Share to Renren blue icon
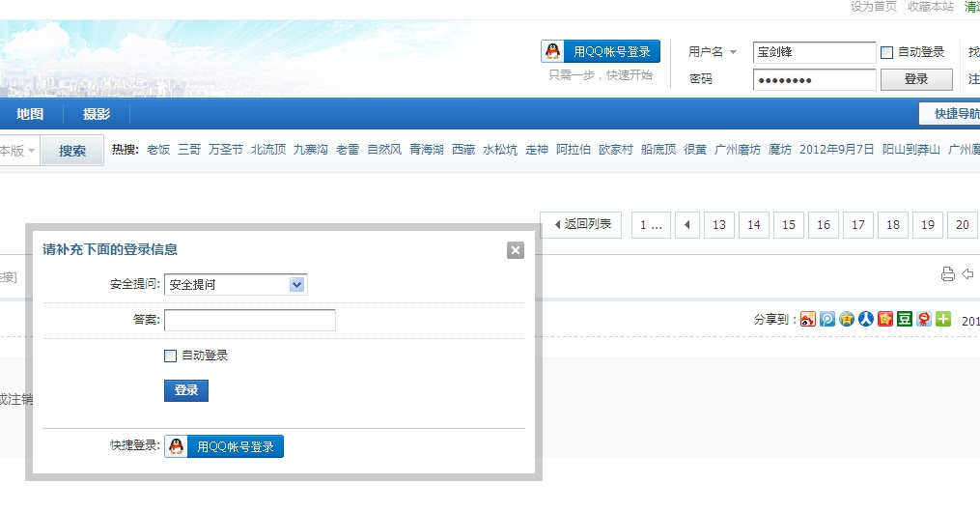Image resolution: width=980 pixels, height=513 pixels. (x=866, y=319)
